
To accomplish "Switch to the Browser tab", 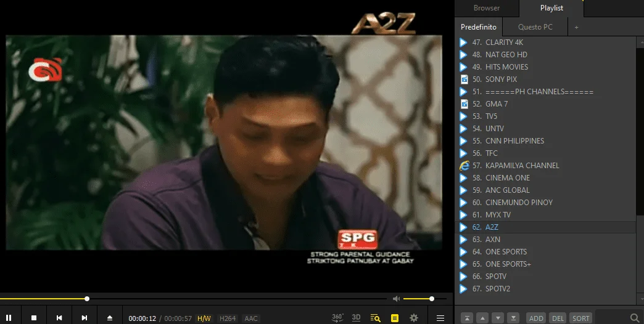I will pyautogui.click(x=487, y=8).
